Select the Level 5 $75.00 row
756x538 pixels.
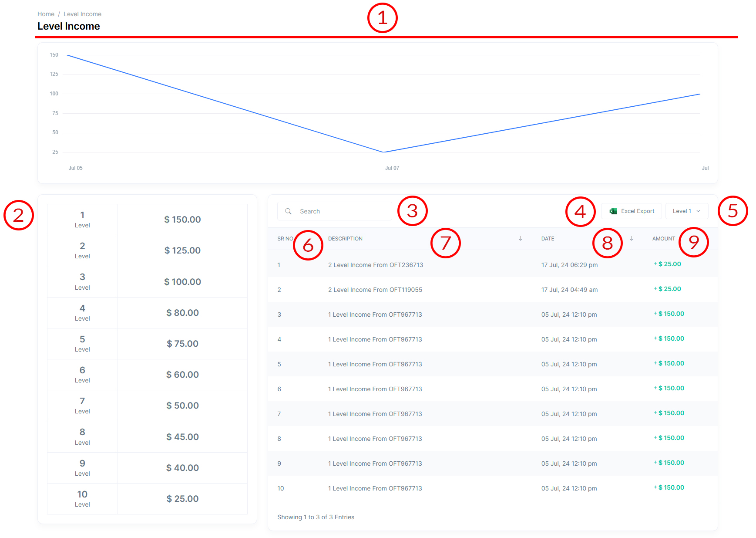point(147,344)
